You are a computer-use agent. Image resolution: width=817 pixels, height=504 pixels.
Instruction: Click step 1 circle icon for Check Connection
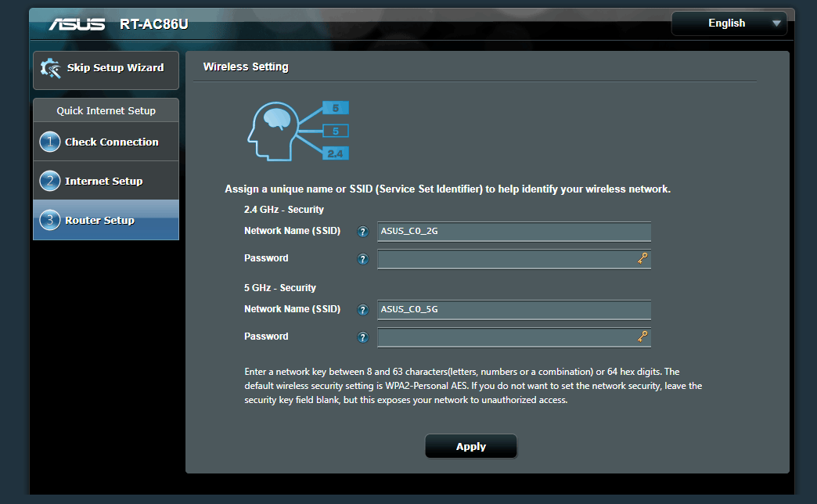pos(50,142)
